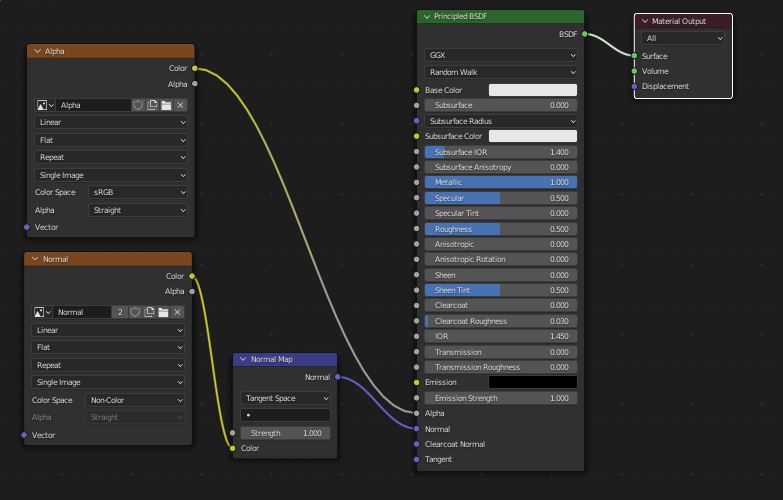The width and height of the screenshot is (783, 500).
Task: Click Normal Map UV map input field
Action: coord(285,415)
